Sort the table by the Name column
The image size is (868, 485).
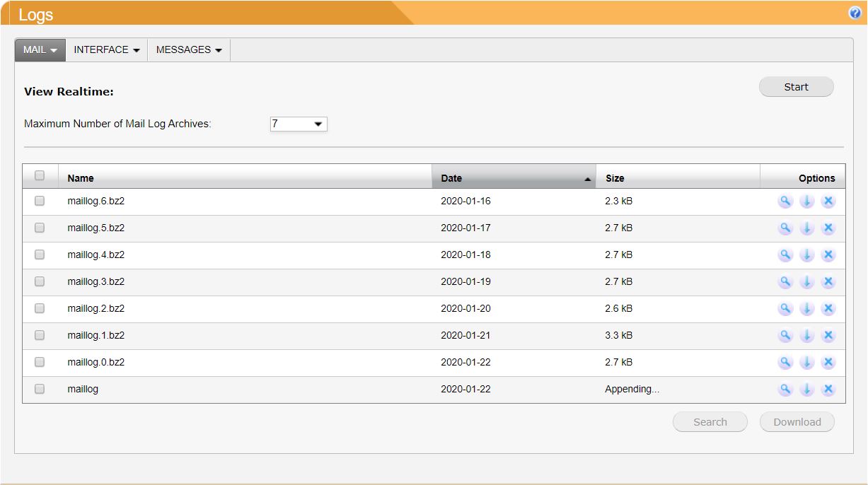click(x=245, y=177)
